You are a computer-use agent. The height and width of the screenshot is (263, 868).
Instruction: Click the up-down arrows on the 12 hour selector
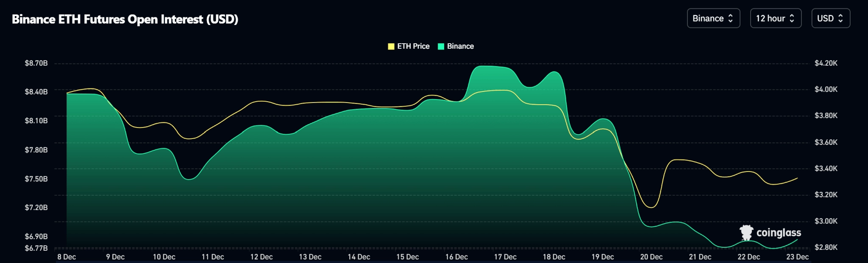792,18
